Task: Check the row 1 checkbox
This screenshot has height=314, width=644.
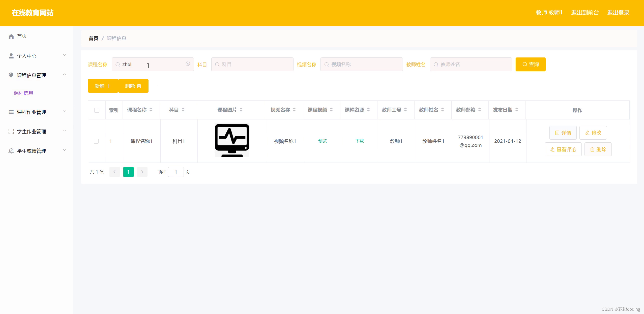Action: click(x=96, y=141)
